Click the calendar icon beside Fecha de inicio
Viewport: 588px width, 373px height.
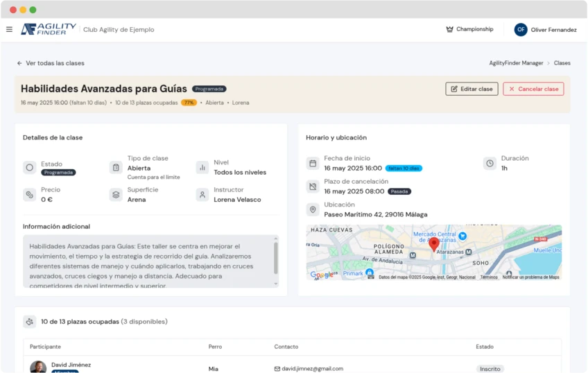[x=313, y=164]
